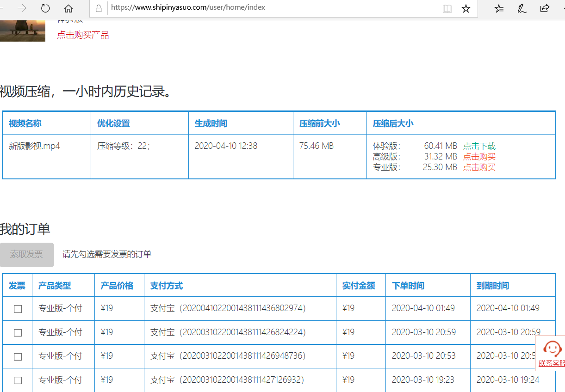Check invoice box for 2020-04-10 01:49 order

18,309
